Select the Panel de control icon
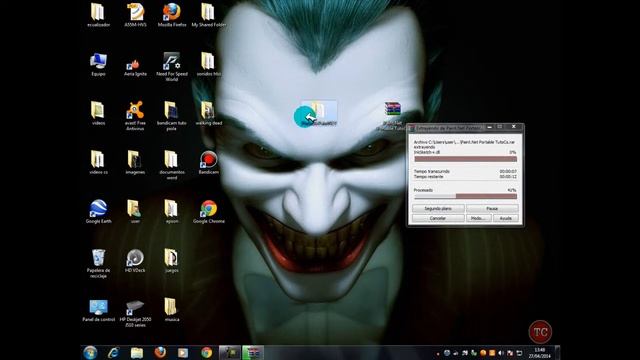 (x=98, y=310)
